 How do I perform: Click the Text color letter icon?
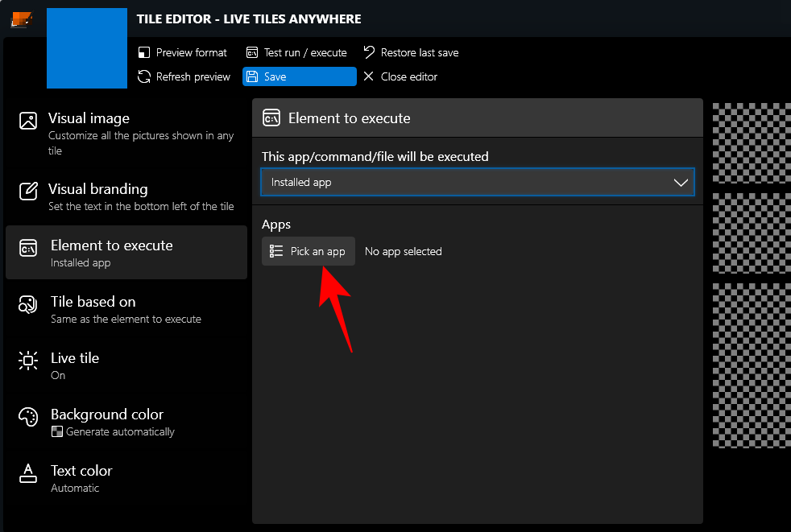(28, 473)
